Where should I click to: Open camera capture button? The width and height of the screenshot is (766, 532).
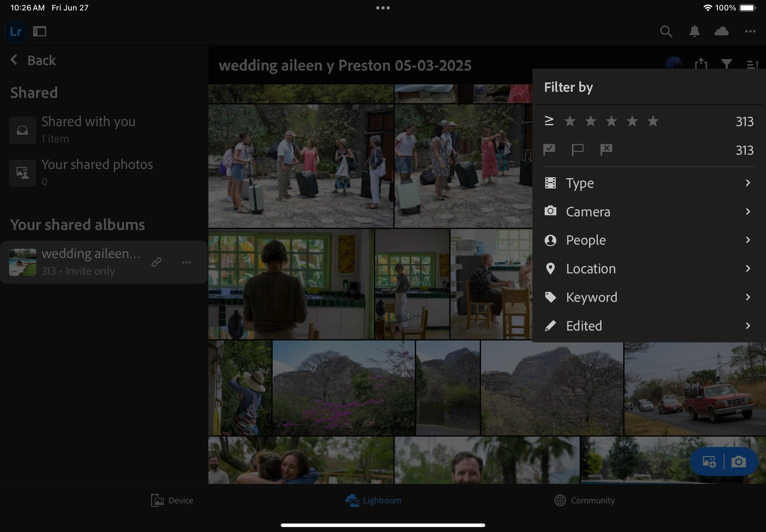click(738, 461)
